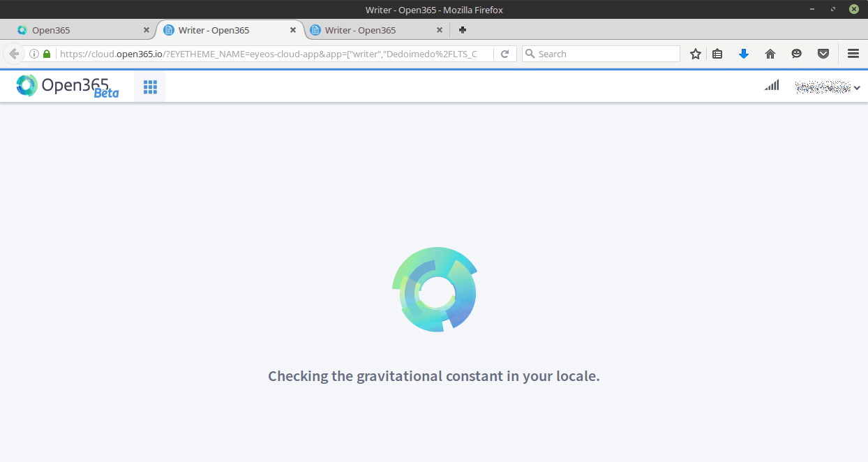This screenshot has width=868, height=462.
Task: Go to the Firefox home page icon
Action: tap(770, 54)
